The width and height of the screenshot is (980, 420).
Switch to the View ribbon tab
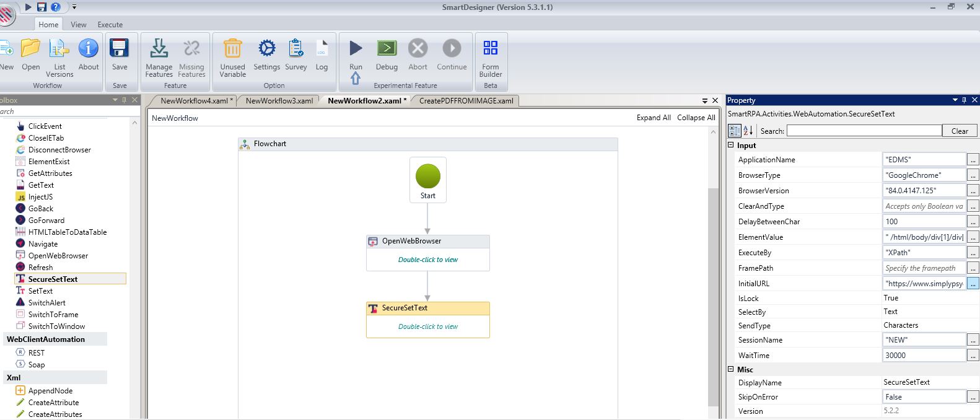coord(79,25)
